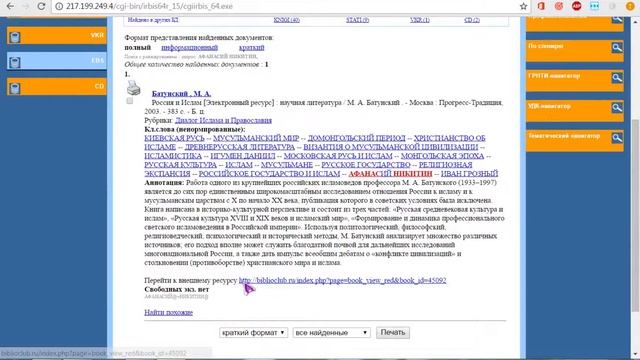Click the keyword МУСУЛЬМАНЕ
This screenshot has width=640, height=360.
coord(287,165)
